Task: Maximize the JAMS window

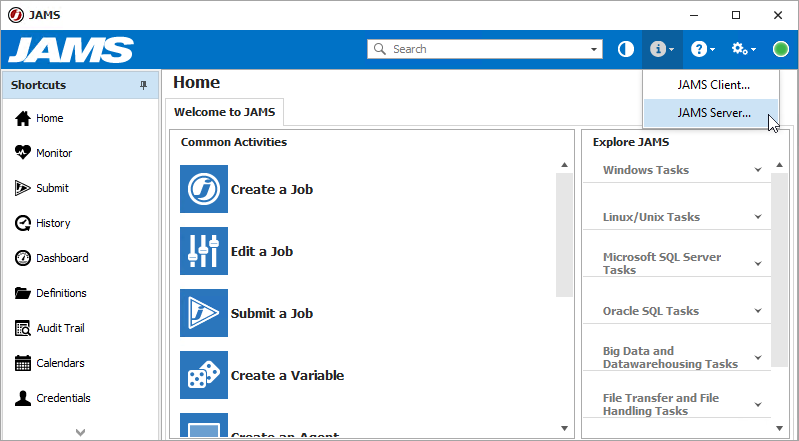Action: coord(736,15)
